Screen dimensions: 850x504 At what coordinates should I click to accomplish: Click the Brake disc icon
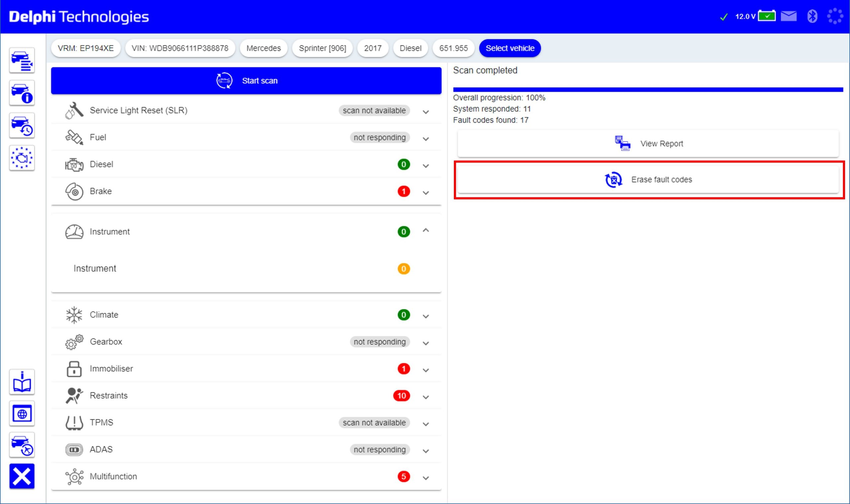(74, 191)
